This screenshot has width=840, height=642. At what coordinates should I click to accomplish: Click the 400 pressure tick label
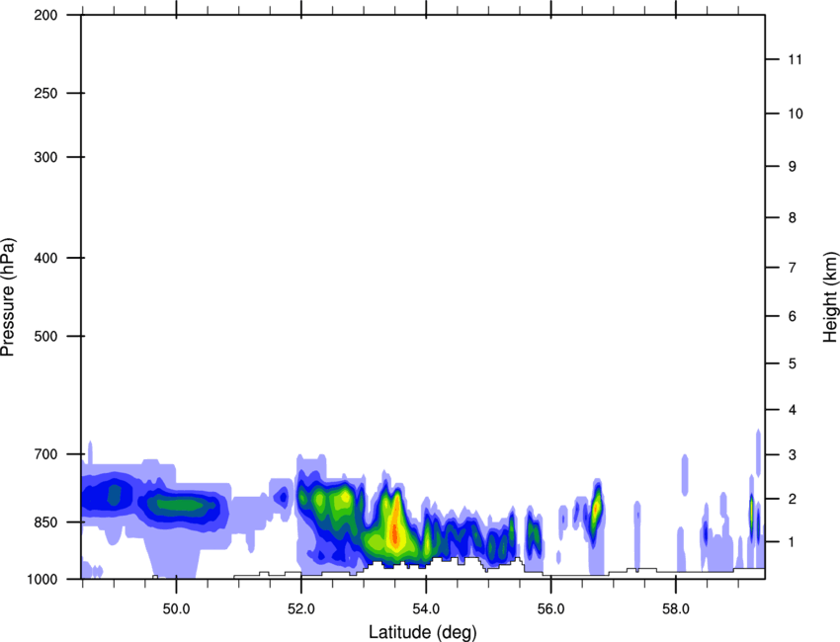tap(45, 258)
